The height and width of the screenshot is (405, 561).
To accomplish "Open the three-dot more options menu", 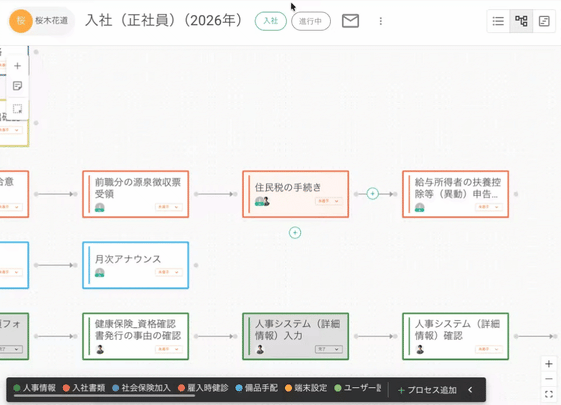I will pos(381,21).
